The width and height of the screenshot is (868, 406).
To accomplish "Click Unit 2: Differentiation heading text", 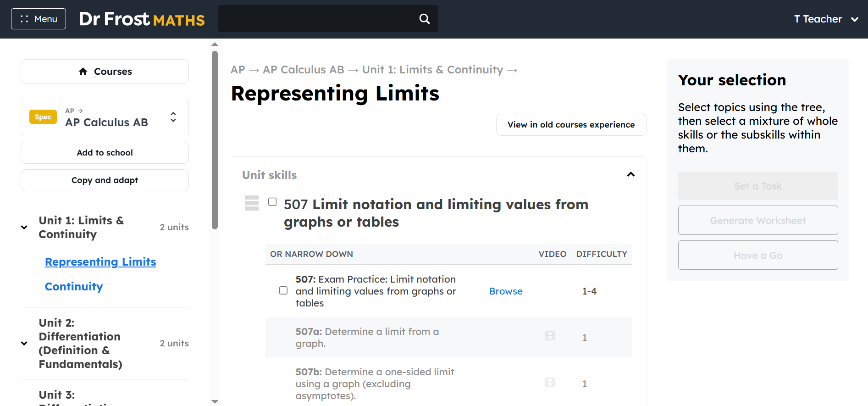I will coord(80,343).
